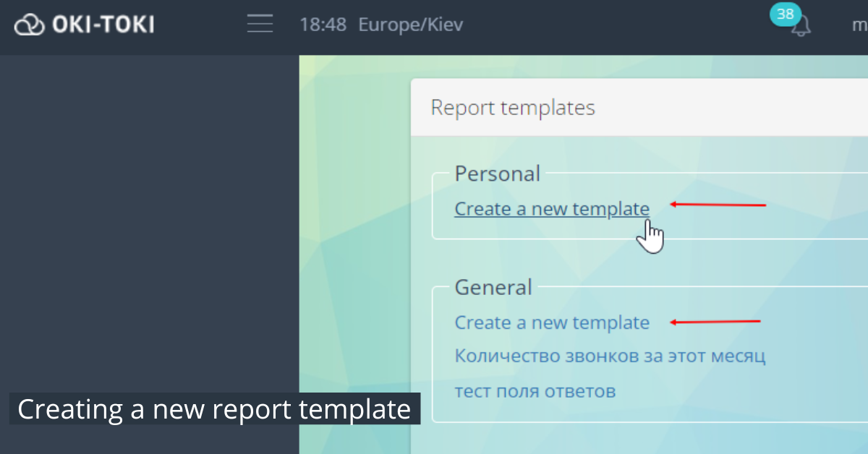Click the Creating a new report template caption
This screenshot has width=868, height=454.
coord(213,409)
